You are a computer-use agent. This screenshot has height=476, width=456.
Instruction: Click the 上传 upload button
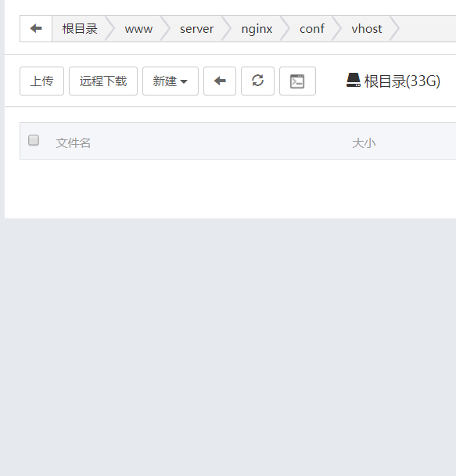(41, 81)
